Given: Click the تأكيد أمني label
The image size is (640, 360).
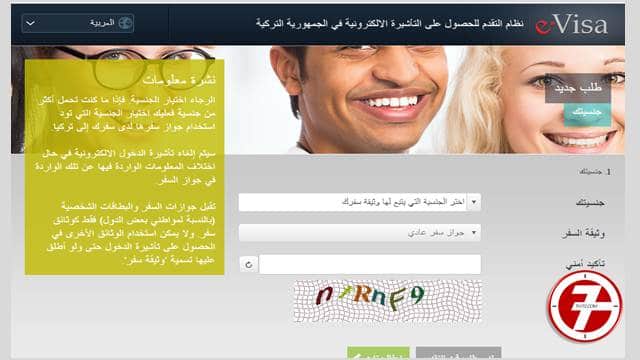Looking at the screenshot, I should point(585,264).
